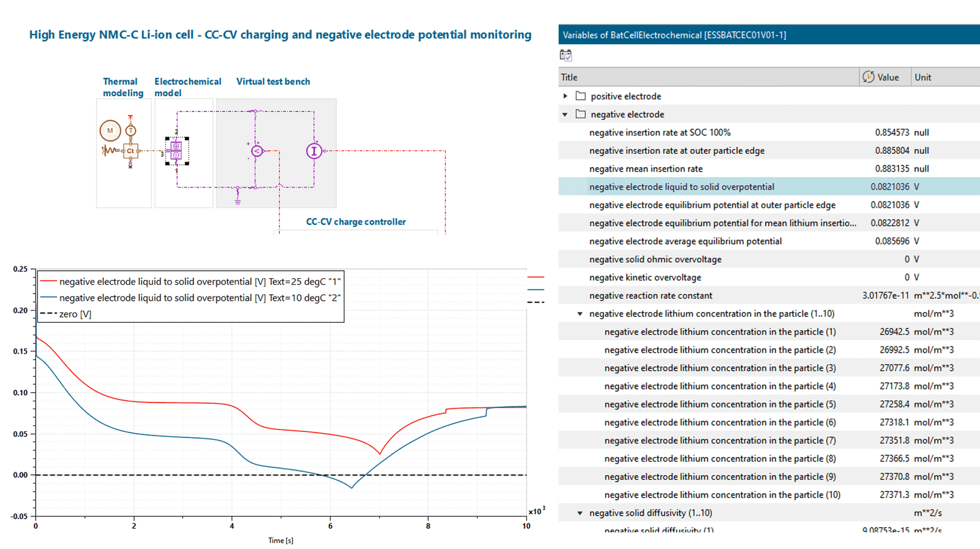Select lithium concentration in the particle (1) row
This screenshot has height=549, width=980.
[769, 331]
